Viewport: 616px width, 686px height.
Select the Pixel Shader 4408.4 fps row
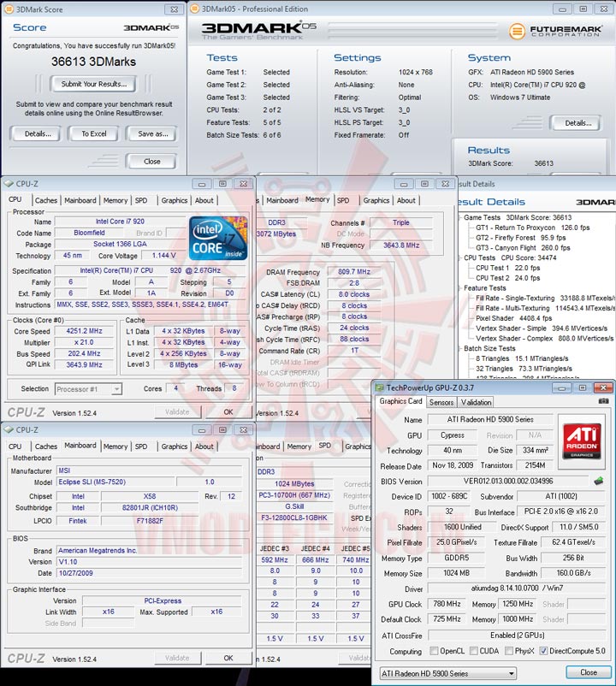click(x=514, y=318)
